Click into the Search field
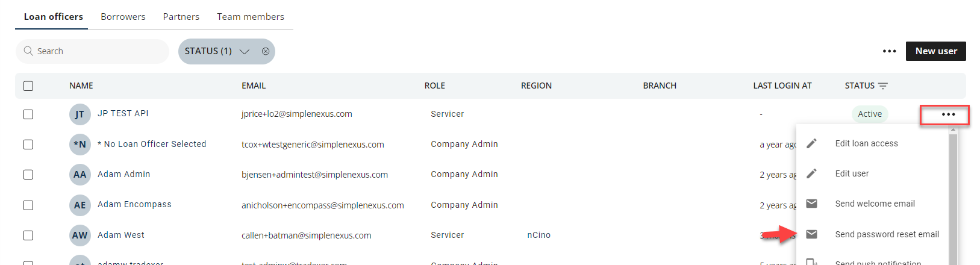The width and height of the screenshot is (980, 265). pyautogui.click(x=96, y=51)
